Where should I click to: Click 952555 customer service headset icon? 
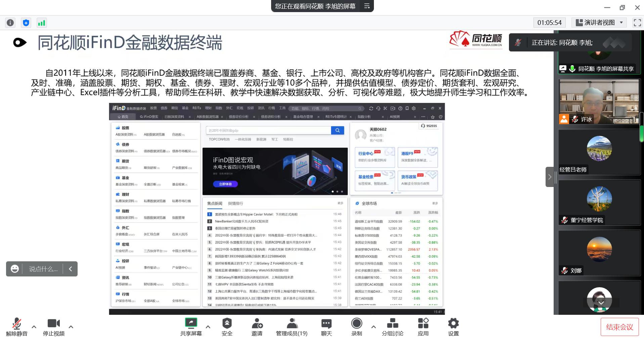pos(423,126)
